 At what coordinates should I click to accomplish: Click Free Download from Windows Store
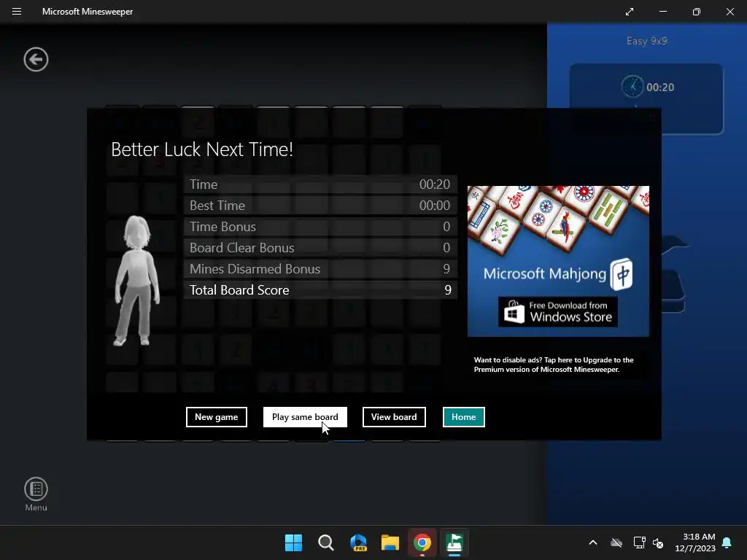[558, 312]
